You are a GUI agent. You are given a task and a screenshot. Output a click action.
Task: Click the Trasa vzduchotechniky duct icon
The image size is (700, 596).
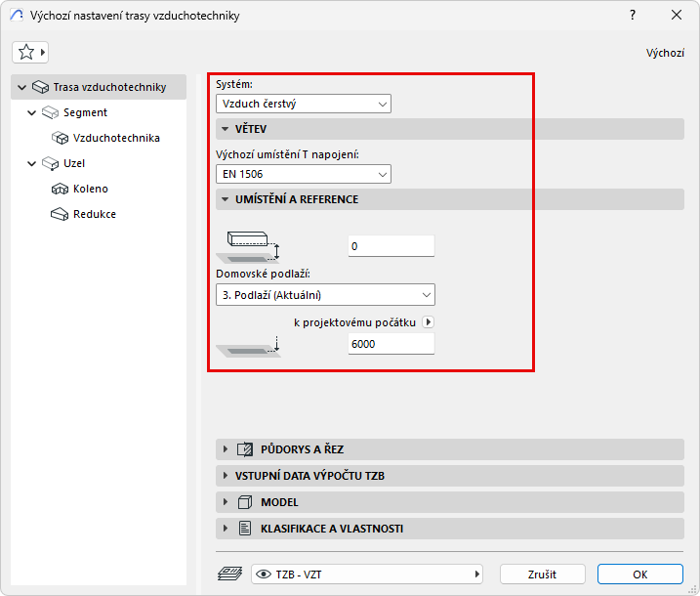click(40, 87)
